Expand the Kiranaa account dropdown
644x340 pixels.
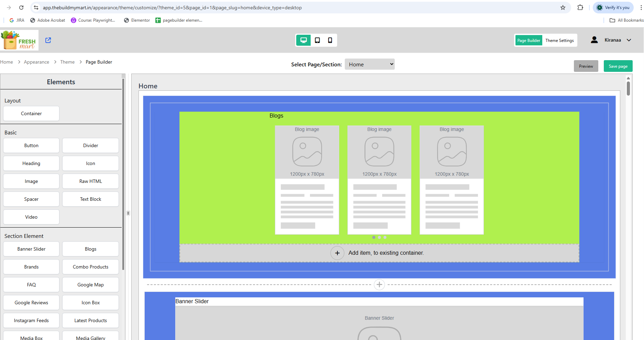pos(629,40)
